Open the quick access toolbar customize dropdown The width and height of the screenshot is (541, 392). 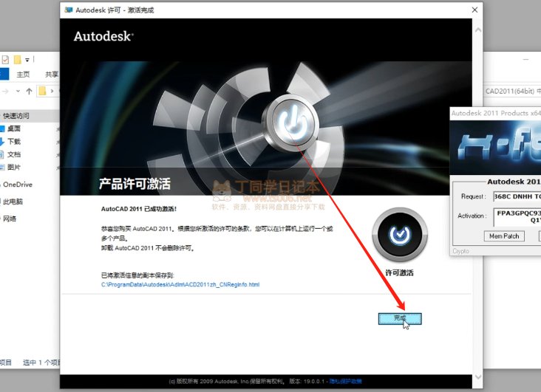pyautogui.click(x=27, y=60)
